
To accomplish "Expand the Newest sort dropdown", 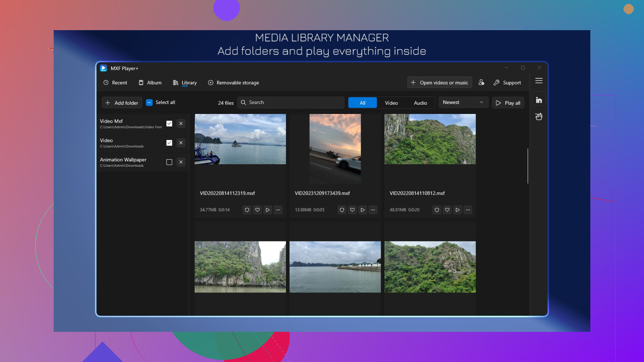I will point(463,103).
